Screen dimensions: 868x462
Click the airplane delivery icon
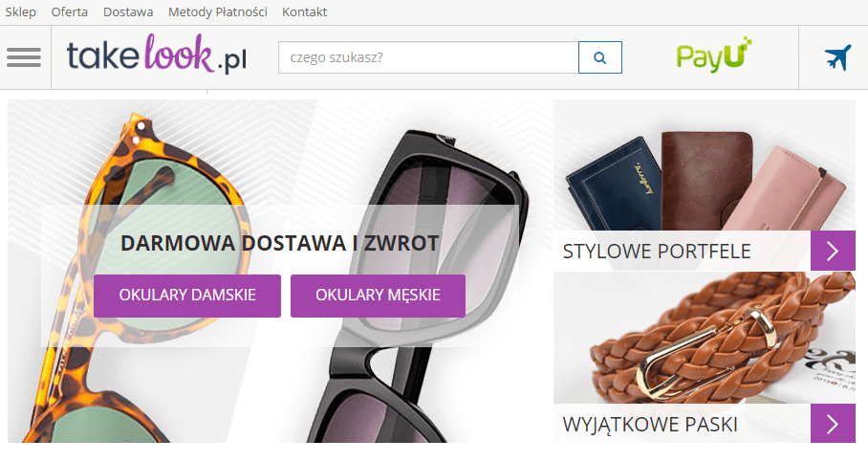coord(837,57)
